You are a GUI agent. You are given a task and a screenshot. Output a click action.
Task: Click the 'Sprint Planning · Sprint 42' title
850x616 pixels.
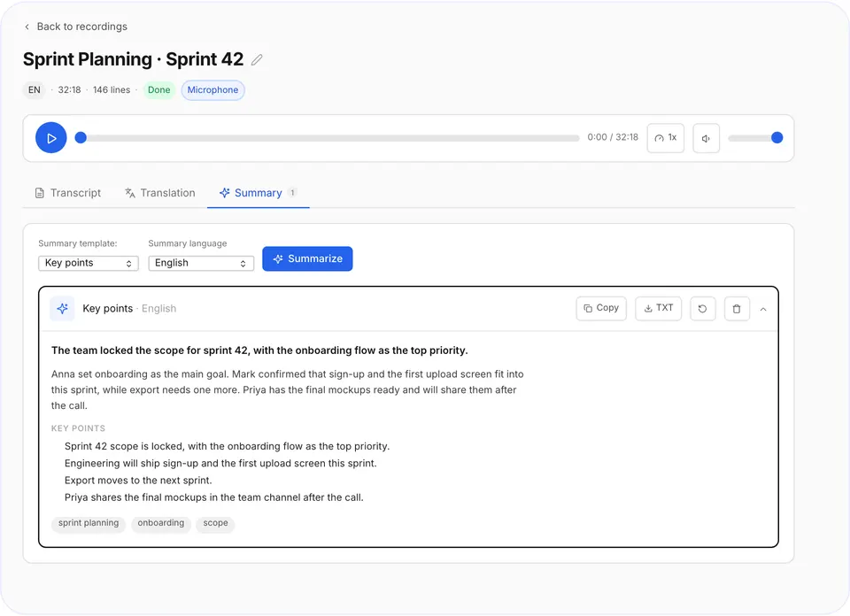click(134, 59)
